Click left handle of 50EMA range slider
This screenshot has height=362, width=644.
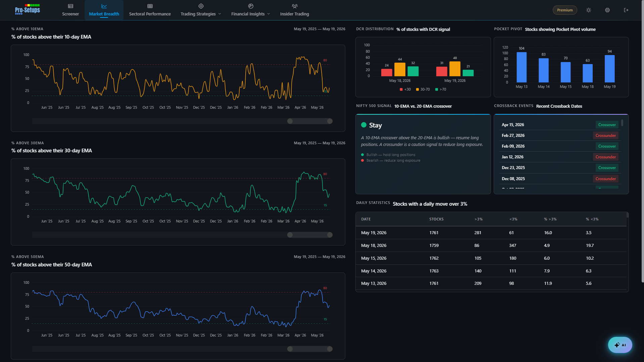pyautogui.click(x=290, y=349)
